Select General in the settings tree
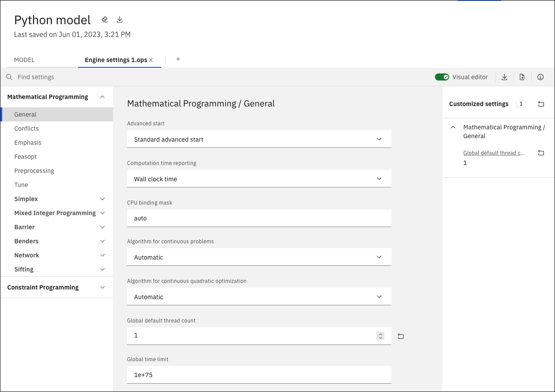555x392 pixels. 57,114
